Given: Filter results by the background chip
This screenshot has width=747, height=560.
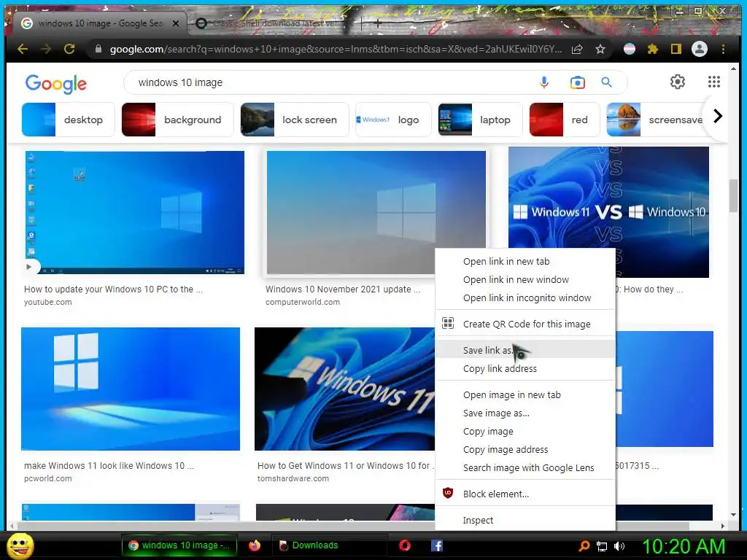Looking at the screenshot, I should 178,120.
